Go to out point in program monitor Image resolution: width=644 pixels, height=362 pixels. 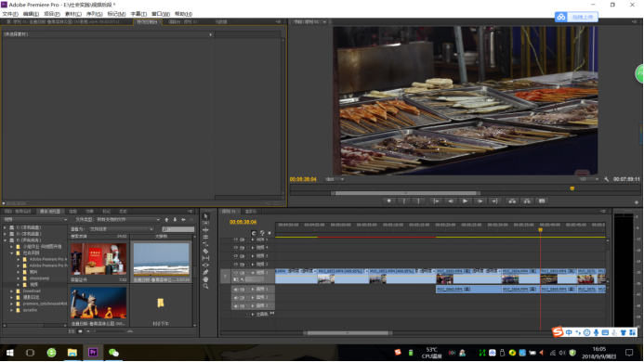495,201
